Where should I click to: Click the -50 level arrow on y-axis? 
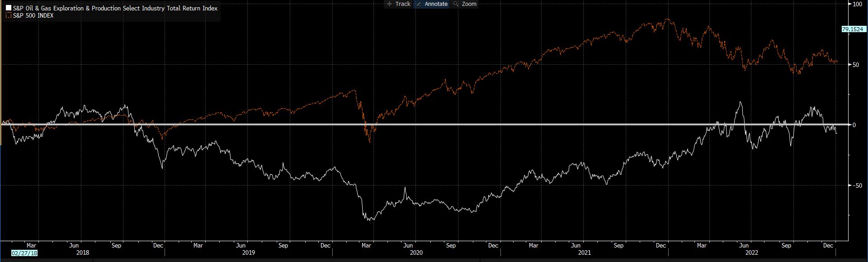click(850, 186)
